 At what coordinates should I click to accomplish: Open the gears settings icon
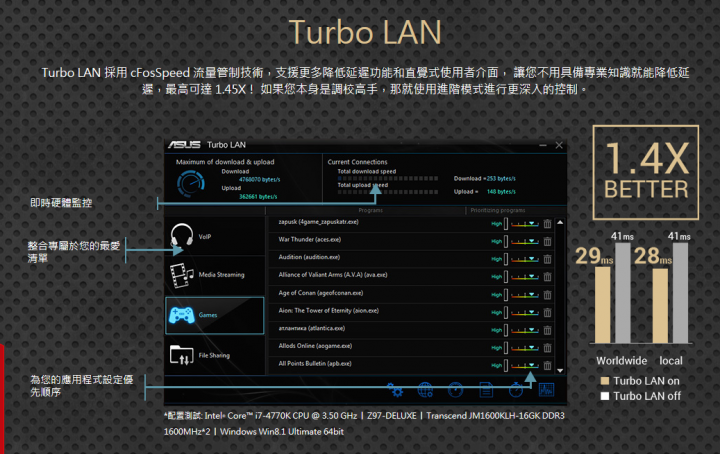tap(395, 390)
